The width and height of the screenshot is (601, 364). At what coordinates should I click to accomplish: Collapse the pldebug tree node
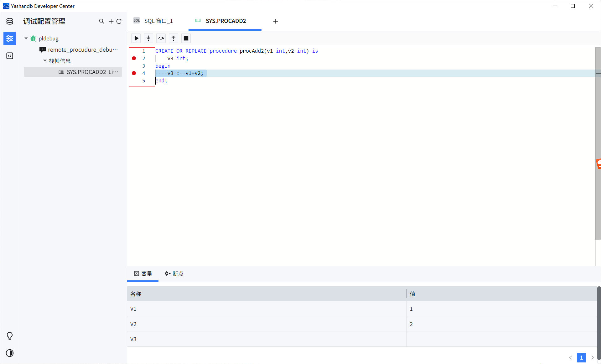[26, 39]
